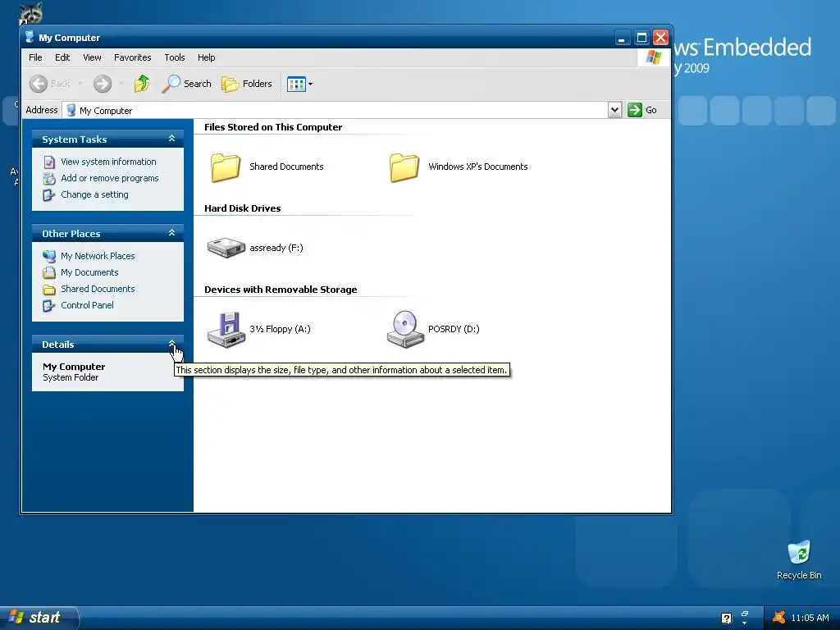Click the raccoon desktop shortcut icon
This screenshot has height=630, width=840.
point(30,13)
